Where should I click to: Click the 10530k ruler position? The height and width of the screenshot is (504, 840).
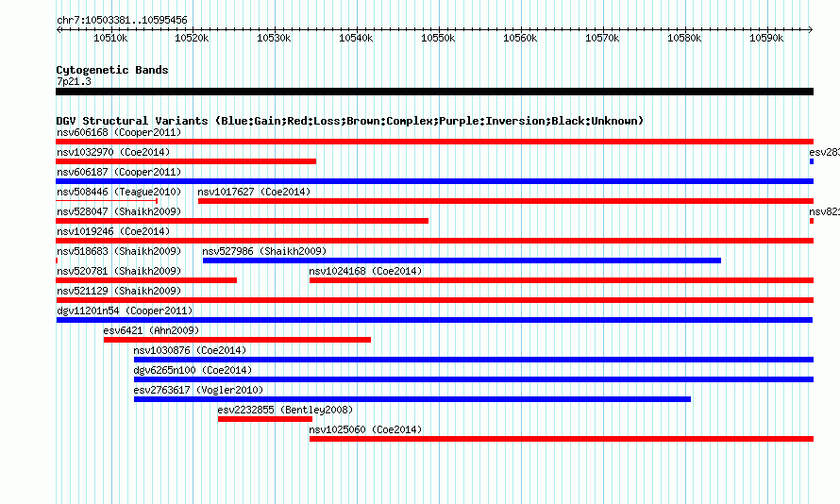[274, 38]
